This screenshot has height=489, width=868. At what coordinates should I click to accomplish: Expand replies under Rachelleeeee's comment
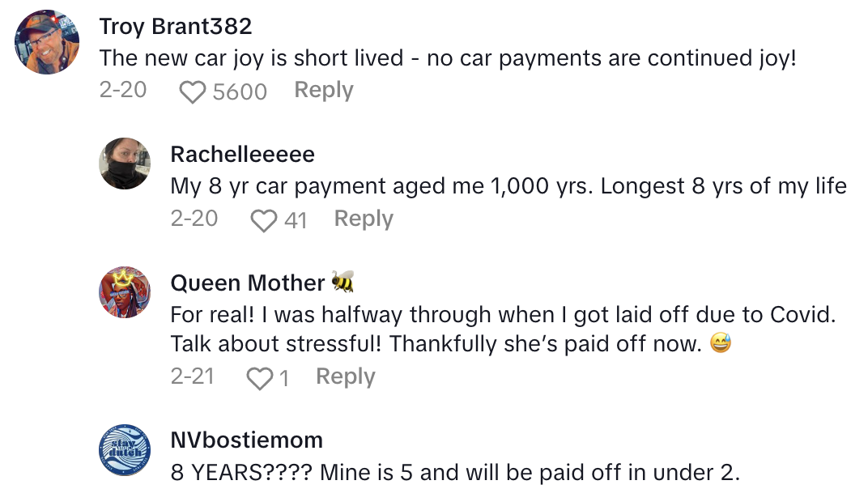coord(363,218)
